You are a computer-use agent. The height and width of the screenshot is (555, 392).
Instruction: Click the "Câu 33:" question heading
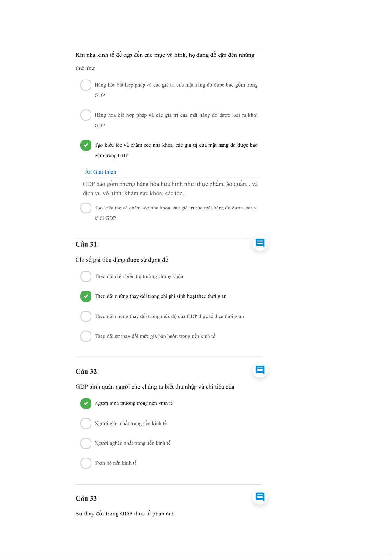click(x=87, y=498)
